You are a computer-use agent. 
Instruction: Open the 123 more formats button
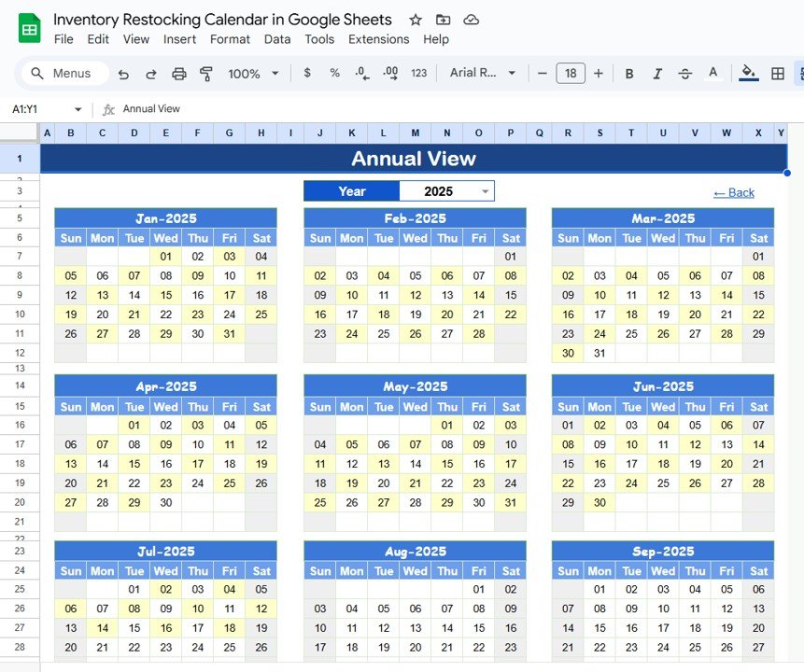419,74
